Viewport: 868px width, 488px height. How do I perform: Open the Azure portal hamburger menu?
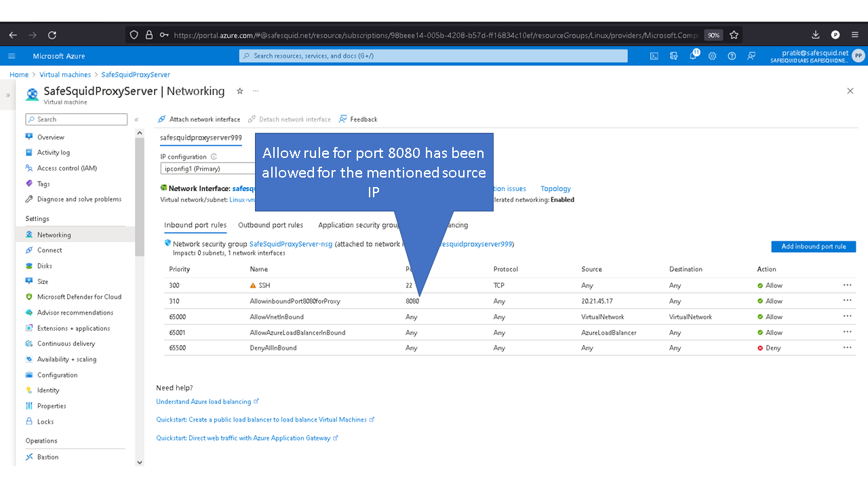point(12,56)
